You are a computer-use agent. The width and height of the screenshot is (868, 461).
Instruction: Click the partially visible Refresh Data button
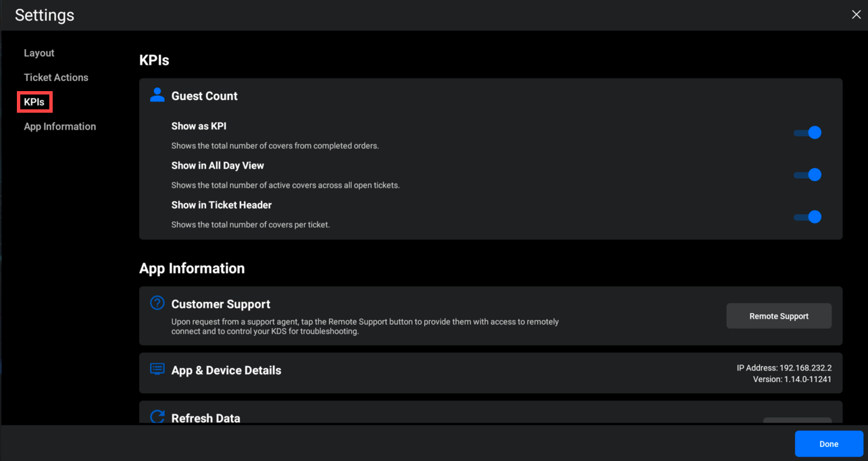[x=797, y=421]
